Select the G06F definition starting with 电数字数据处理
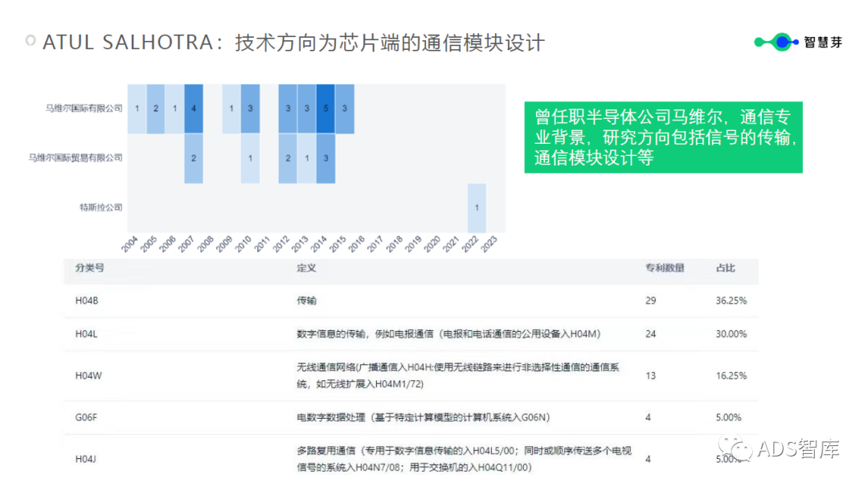Viewport: 868px width, 487px height. pos(423,417)
